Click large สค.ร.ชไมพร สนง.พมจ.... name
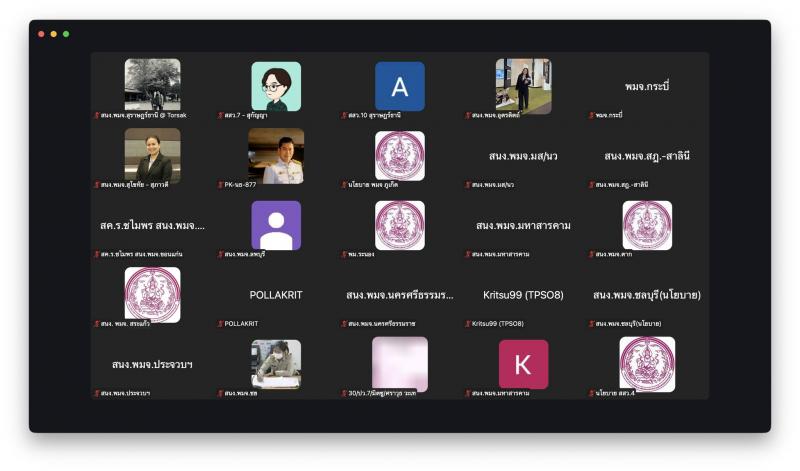Image resolution: width=800 pixels, height=471 pixels. (x=153, y=226)
